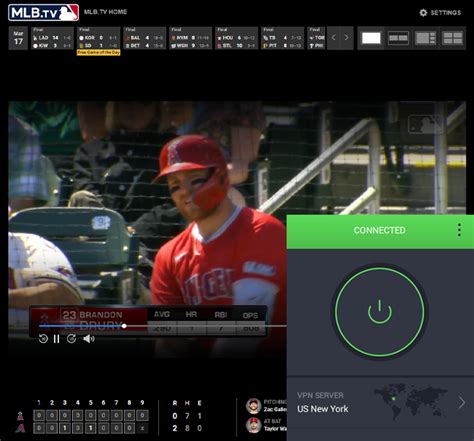
Task: Click the video progress bar handle
Action: (x=124, y=326)
